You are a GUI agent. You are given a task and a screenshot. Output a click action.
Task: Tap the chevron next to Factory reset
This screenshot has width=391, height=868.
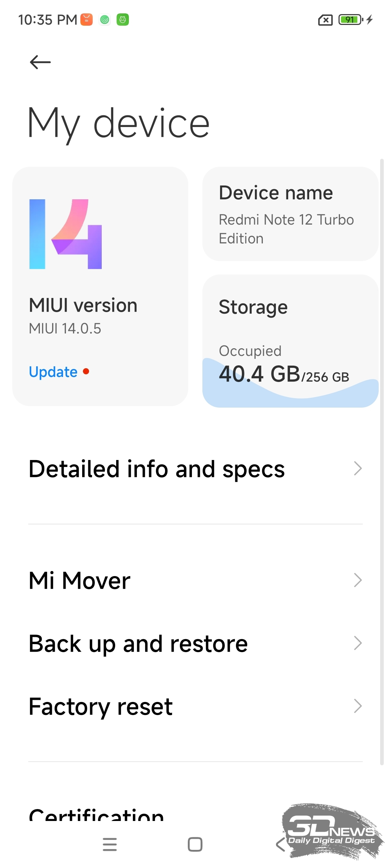coord(358,706)
